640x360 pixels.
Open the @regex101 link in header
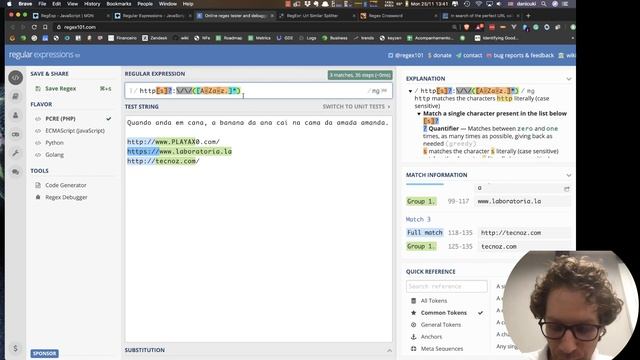pos(406,56)
